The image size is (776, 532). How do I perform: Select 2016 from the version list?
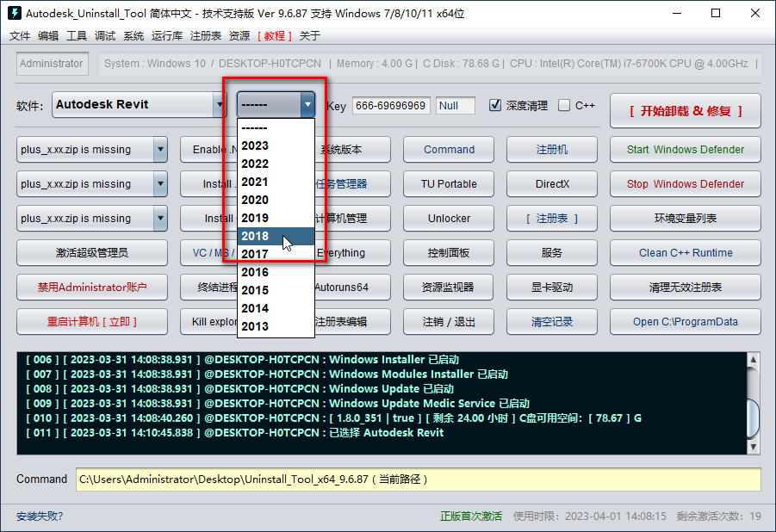tap(276, 272)
